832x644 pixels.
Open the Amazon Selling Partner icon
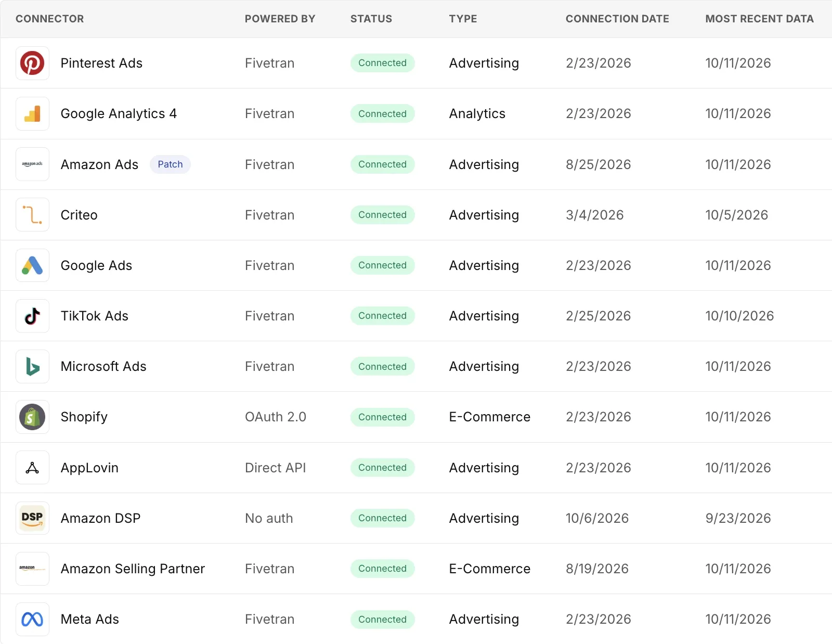tap(32, 569)
